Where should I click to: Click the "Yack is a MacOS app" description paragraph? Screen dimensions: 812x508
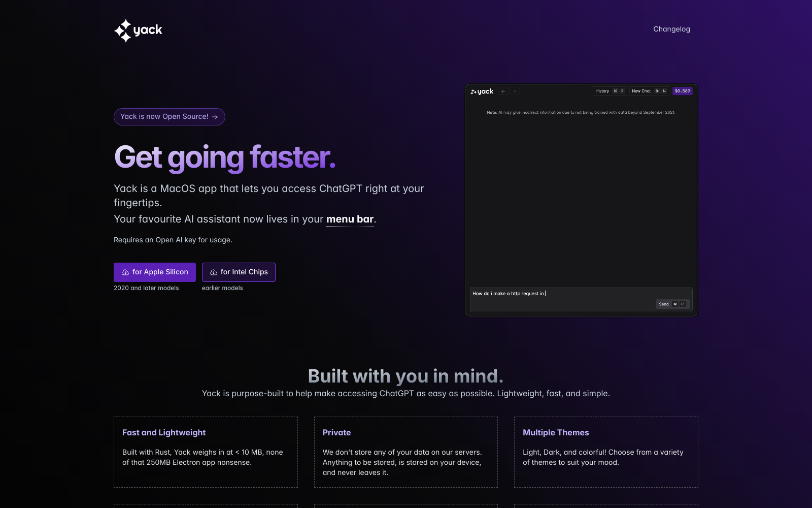269,196
